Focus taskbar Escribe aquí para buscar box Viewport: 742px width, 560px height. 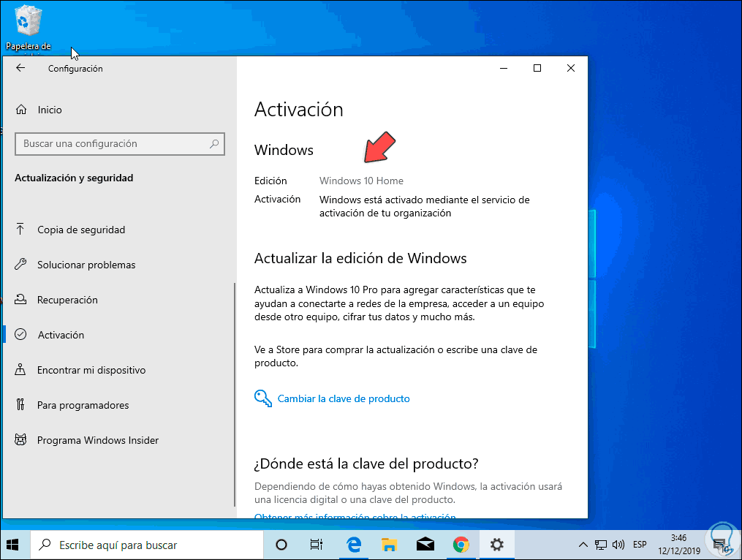(147, 545)
